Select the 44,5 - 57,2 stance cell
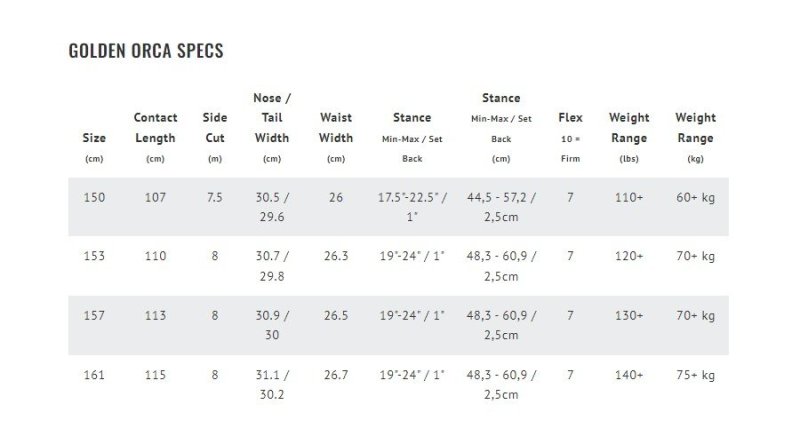Screen dimensions: 800x444 [x=502, y=207]
